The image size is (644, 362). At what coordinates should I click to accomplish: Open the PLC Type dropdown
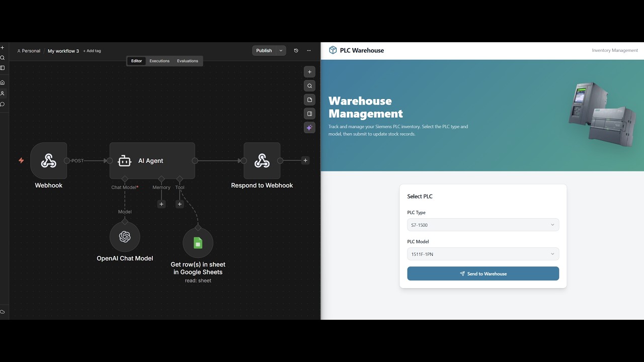coord(483,225)
